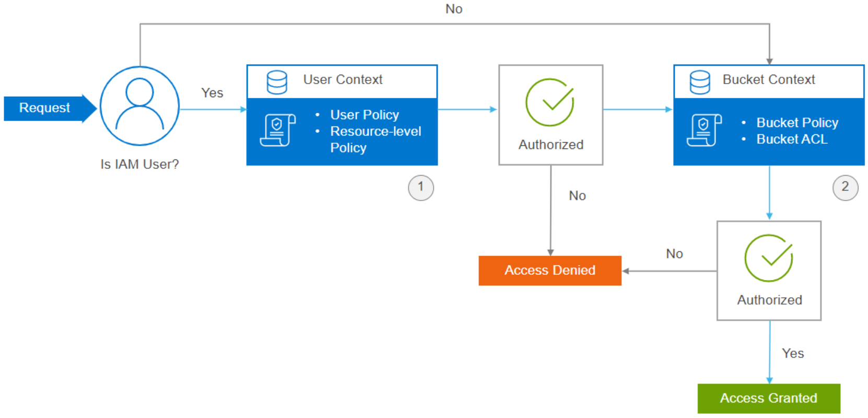
Task: Click the Authorized label in the lower-right box
Action: [769, 300]
